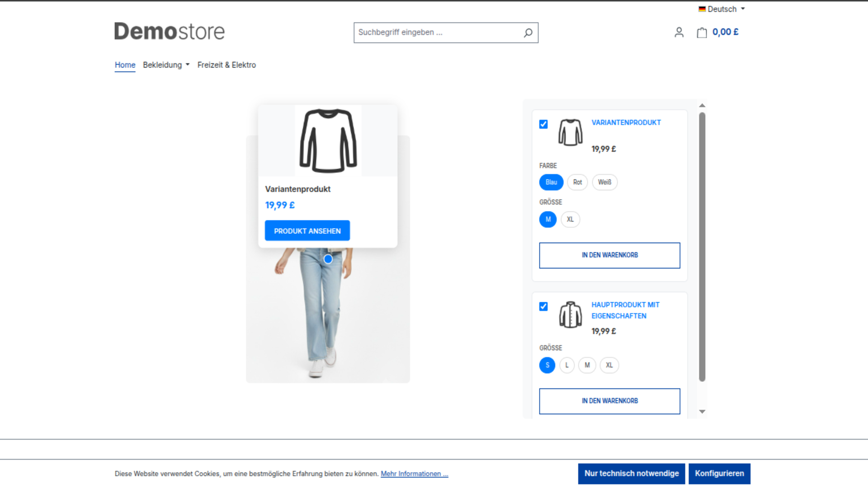868x488 pixels.
Task: Select the Blau color option
Action: point(551,182)
